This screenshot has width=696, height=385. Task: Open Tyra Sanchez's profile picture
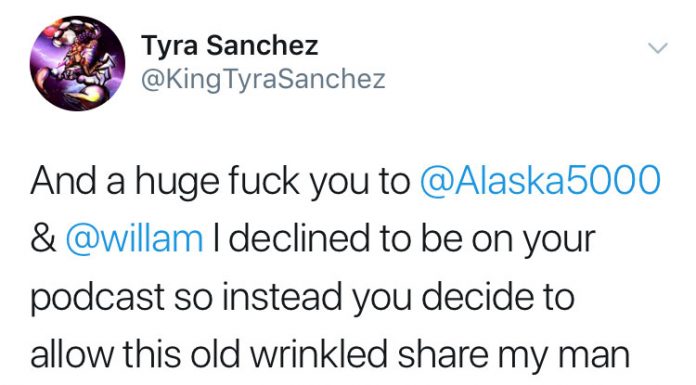pyautogui.click(x=77, y=63)
